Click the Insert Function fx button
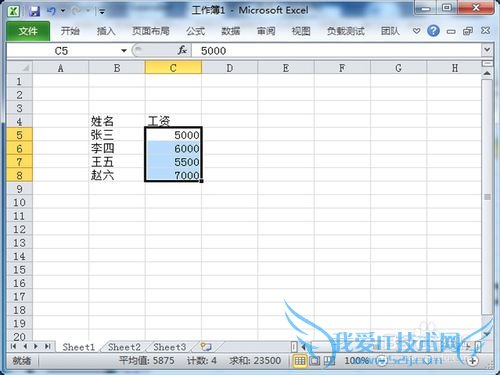The height and width of the screenshot is (375, 500). tap(182, 51)
